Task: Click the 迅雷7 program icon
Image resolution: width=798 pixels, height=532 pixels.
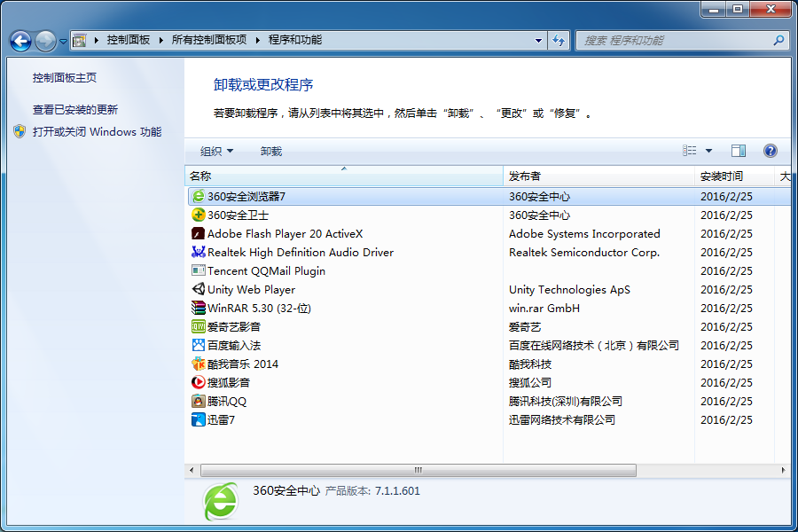Action: click(x=199, y=419)
